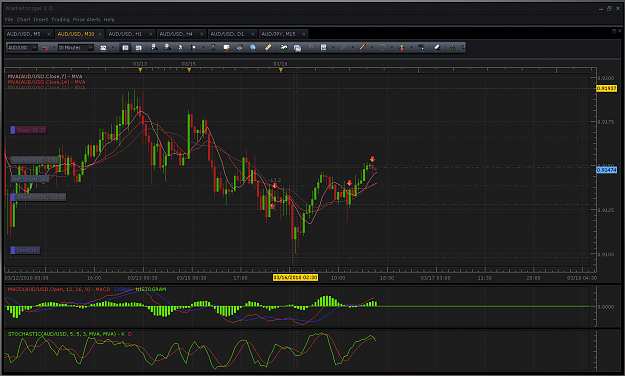Click the copy chart windows icon
This screenshot has width=625, height=376.
point(297,48)
